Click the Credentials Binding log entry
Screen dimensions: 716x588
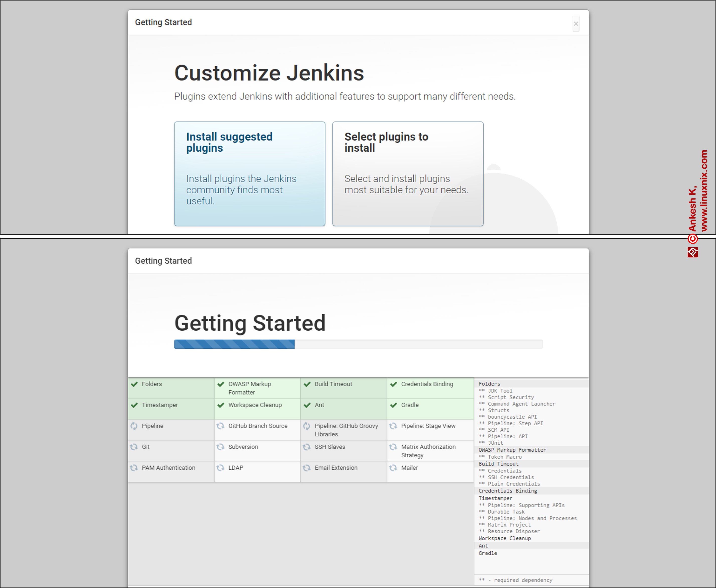(508, 491)
